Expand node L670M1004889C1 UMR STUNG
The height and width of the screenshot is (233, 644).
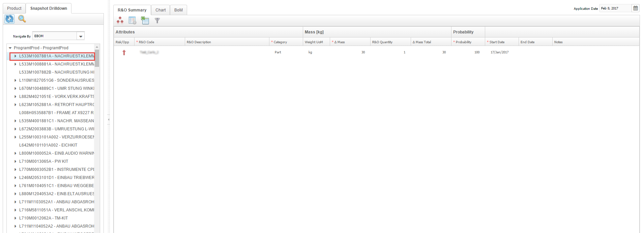[x=16, y=88]
